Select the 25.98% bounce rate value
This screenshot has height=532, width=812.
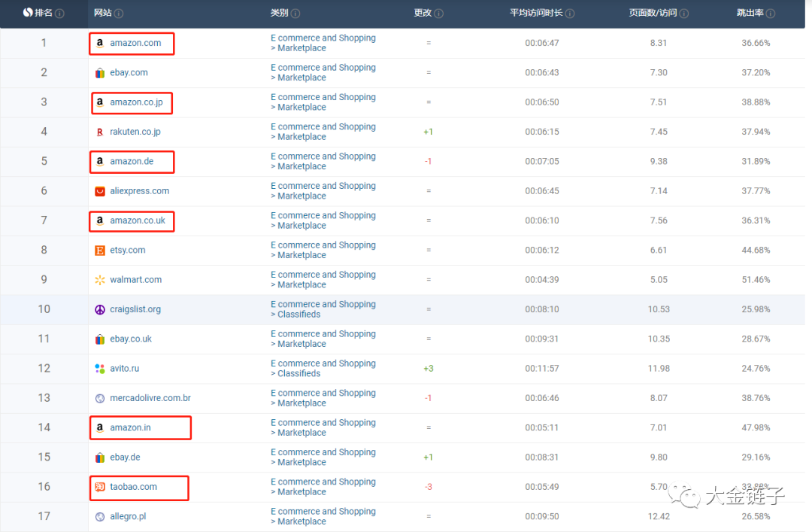(x=756, y=309)
